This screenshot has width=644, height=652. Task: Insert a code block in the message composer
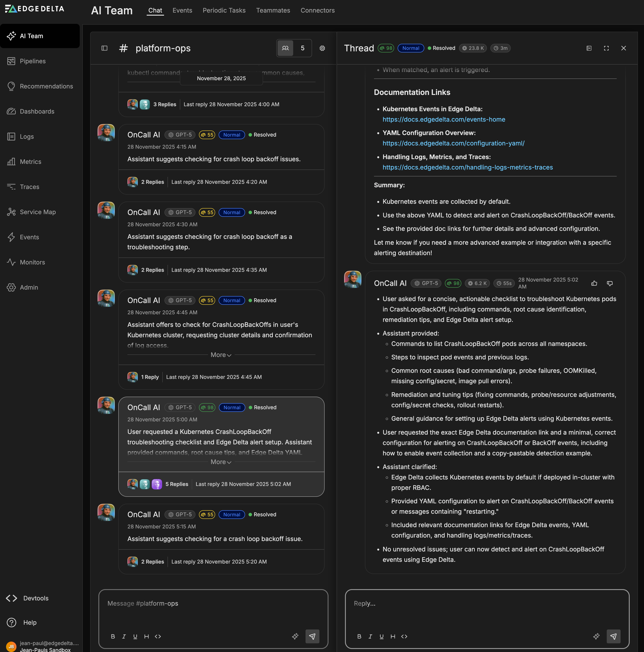click(158, 636)
